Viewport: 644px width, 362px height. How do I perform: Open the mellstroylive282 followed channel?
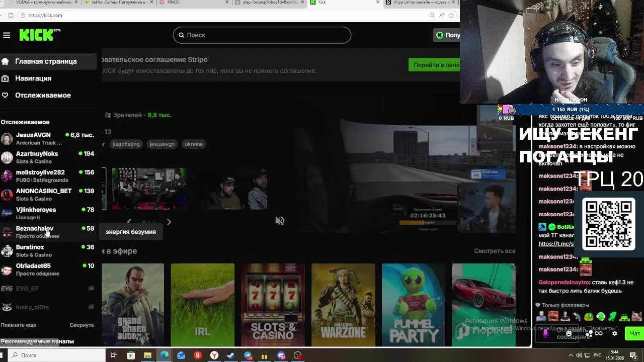48,176
